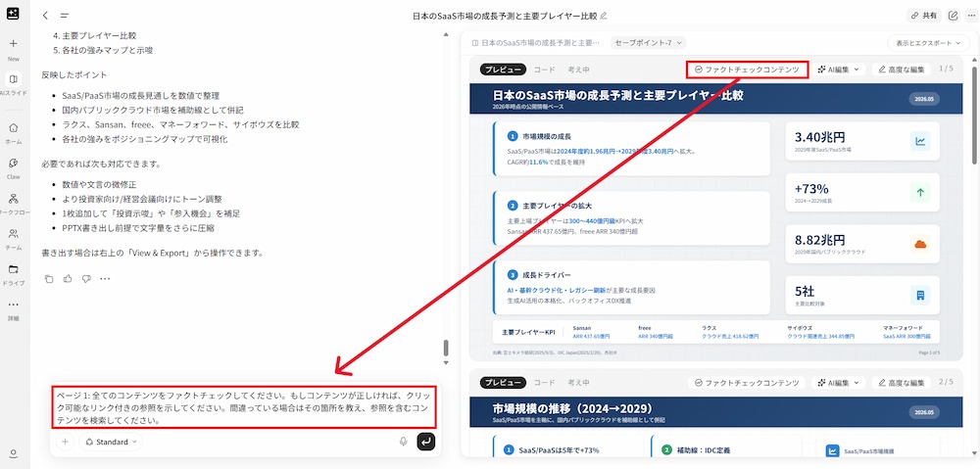Toggle the chat list menu icon
Image resolution: width=980 pixels, height=469 pixels.
(x=65, y=16)
